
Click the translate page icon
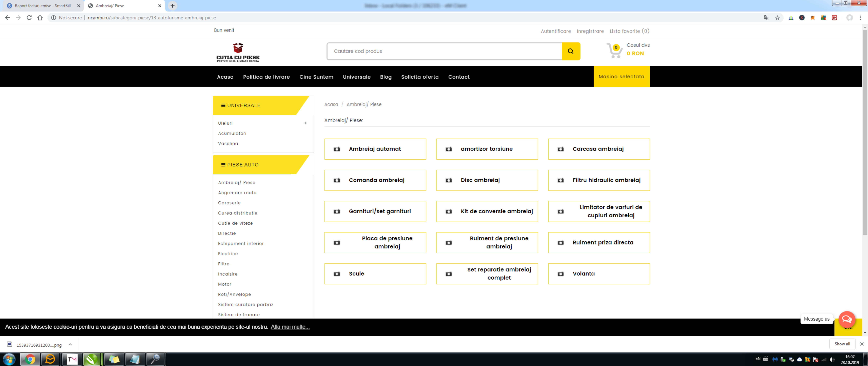click(767, 18)
